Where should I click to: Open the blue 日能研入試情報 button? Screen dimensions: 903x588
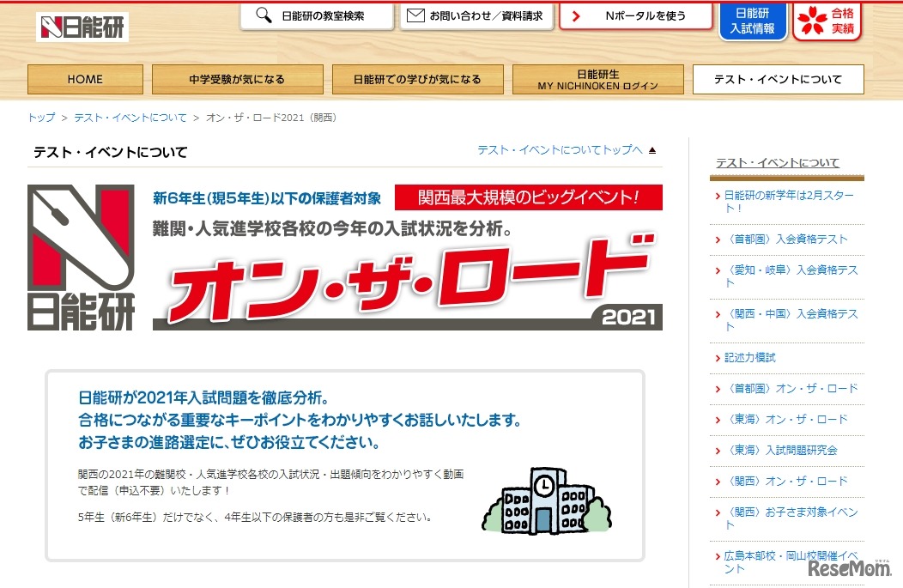(752, 21)
